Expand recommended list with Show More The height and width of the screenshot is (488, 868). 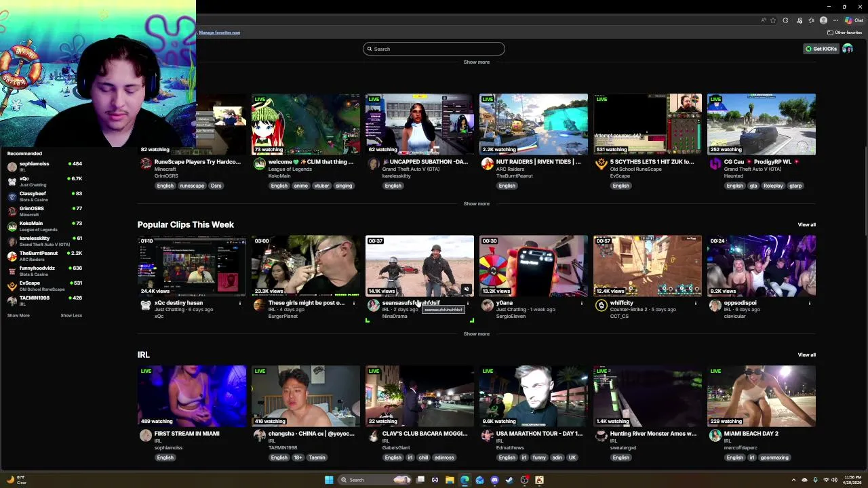tap(18, 315)
